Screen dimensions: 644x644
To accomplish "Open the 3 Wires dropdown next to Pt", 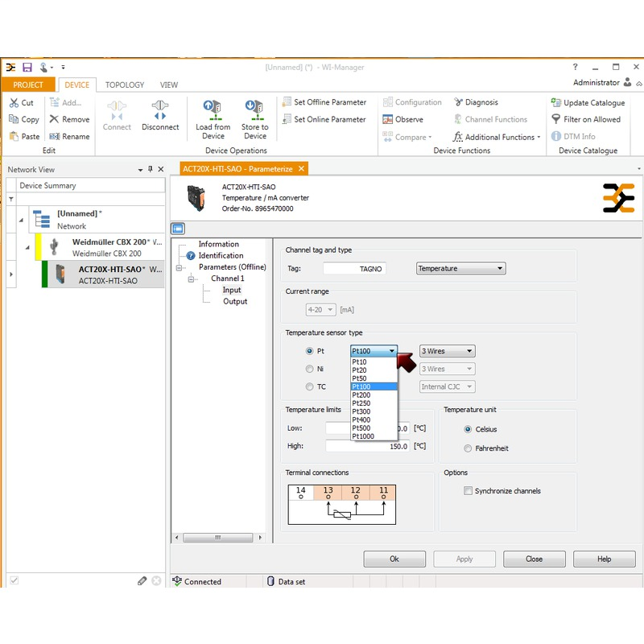I will coord(448,351).
